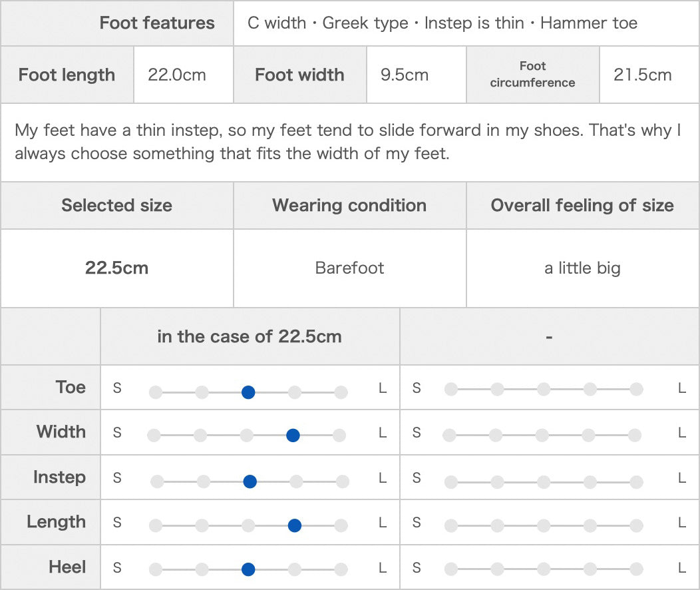Screen dimensions: 700x590
Task: Select the 22.5cm selected size cell
Action: pos(117,268)
